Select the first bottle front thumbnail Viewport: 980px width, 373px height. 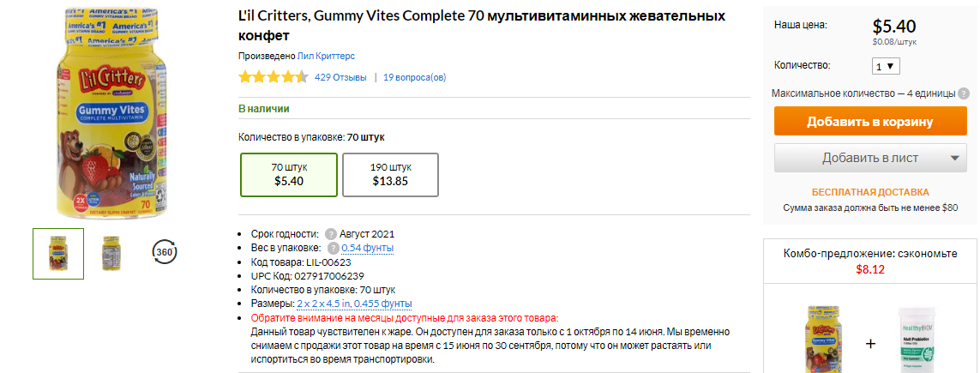coord(58,254)
